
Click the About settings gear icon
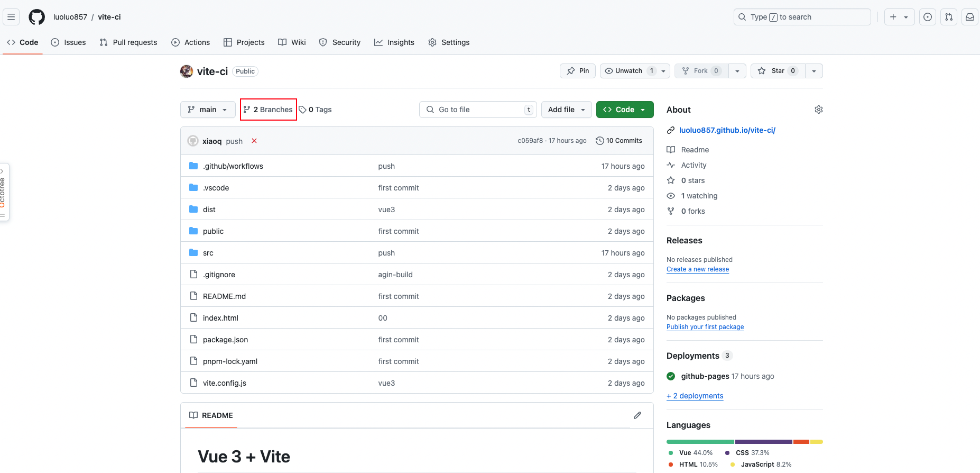point(818,110)
